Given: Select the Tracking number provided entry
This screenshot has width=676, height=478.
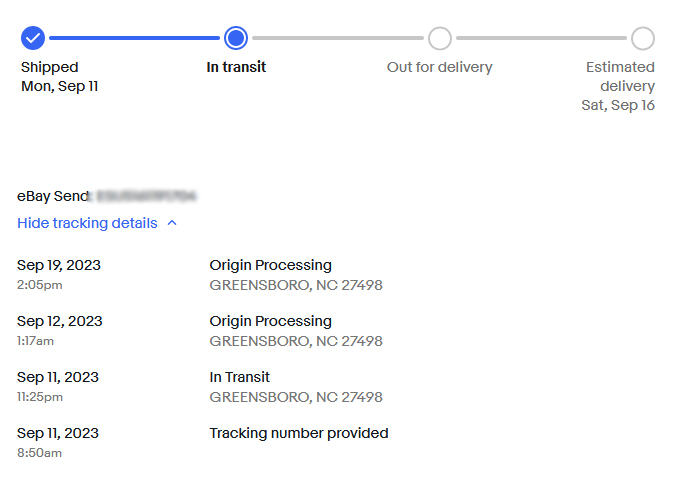Looking at the screenshot, I should (x=203, y=443).
